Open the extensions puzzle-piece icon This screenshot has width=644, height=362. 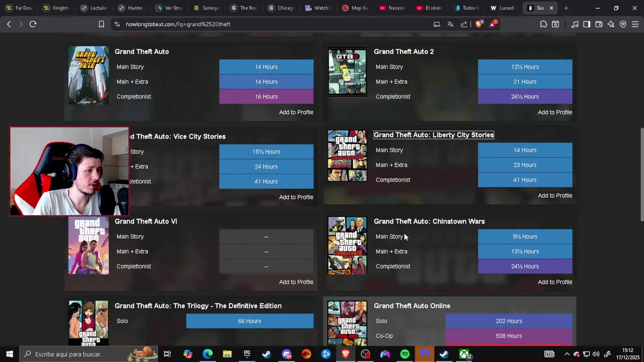pyautogui.click(x=543, y=24)
